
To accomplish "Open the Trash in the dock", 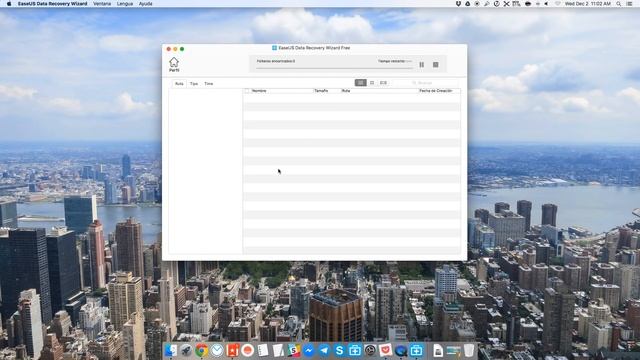I will click(x=469, y=350).
